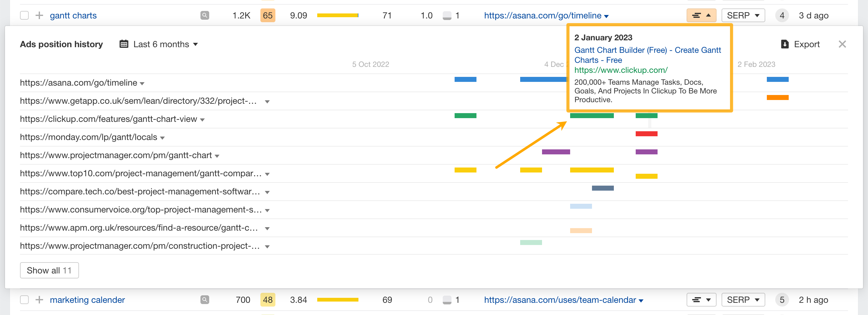Click the light green construction-project timeline bar
The width and height of the screenshot is (868, 315).
tap(531, 242)
